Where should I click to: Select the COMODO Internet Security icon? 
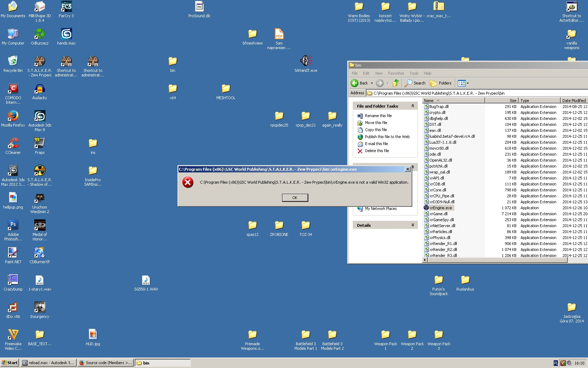click(x=13, y=94)
